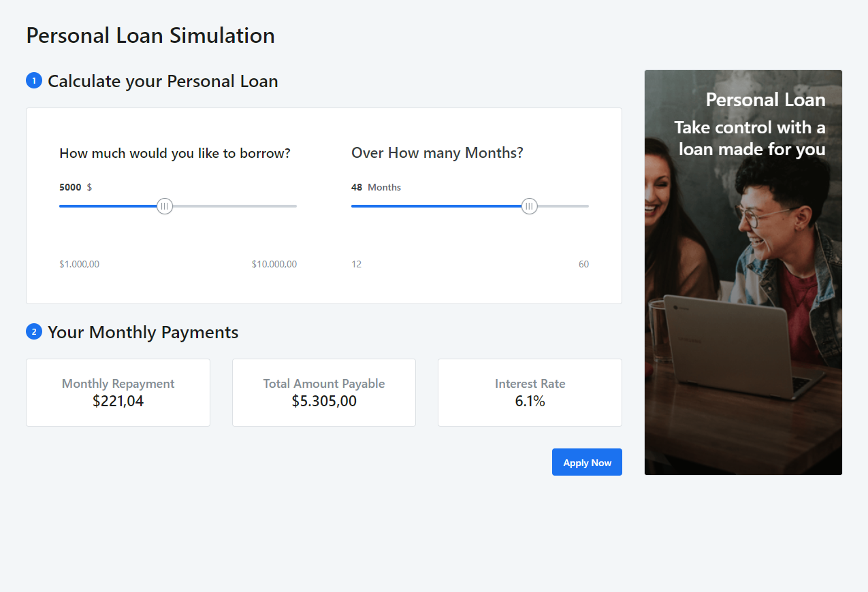
Task: Click the Apply Now button
Action: 587,462
